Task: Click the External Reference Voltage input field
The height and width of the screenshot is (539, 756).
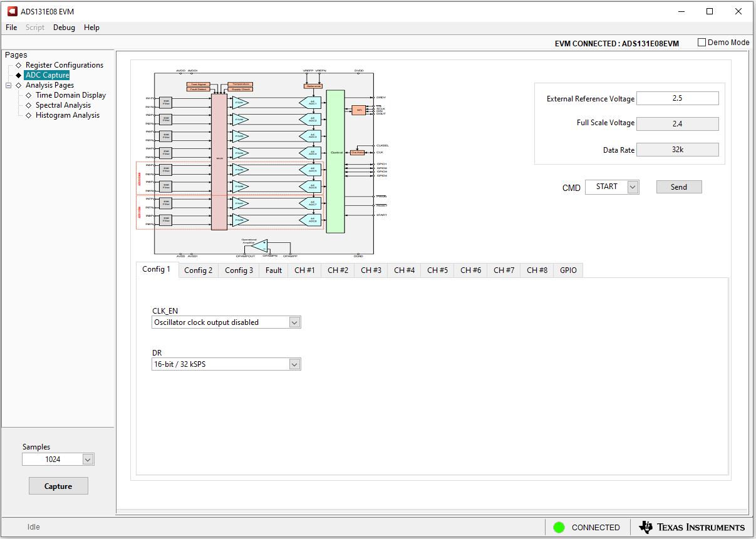Action: 677,98
